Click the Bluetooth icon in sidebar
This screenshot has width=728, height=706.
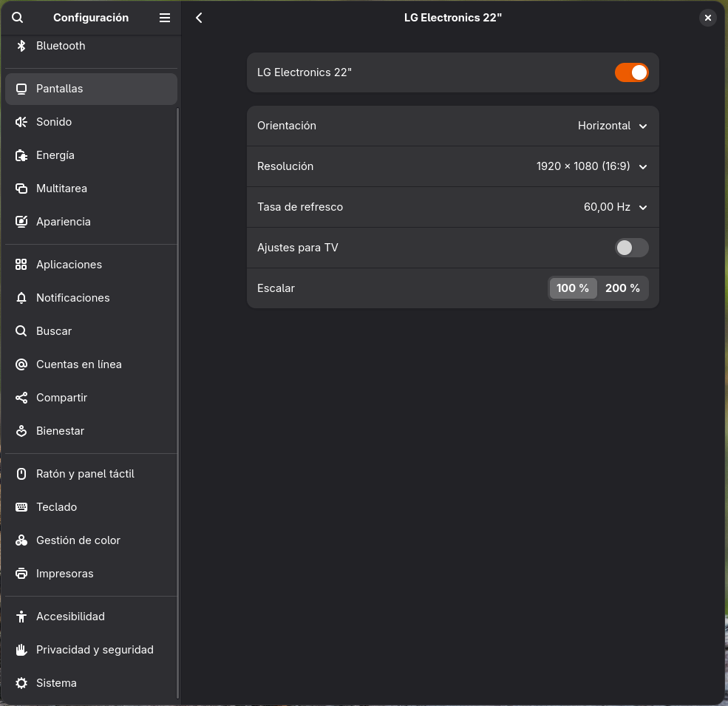(21, 46)
